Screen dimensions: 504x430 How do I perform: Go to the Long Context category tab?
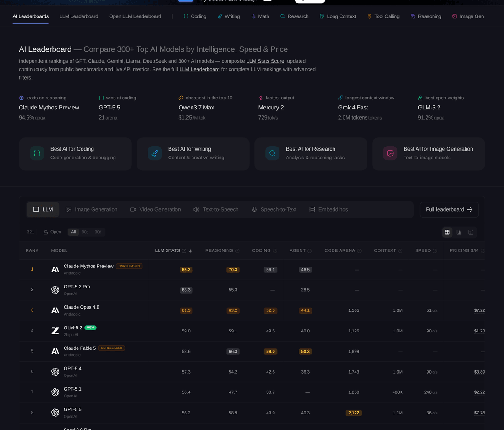point(338,16)
